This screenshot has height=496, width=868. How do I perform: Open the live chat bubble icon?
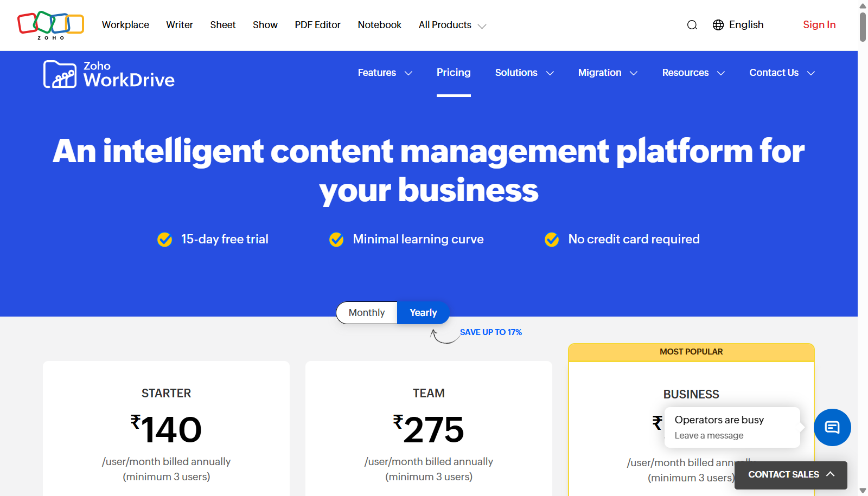[x=832, y=427]
